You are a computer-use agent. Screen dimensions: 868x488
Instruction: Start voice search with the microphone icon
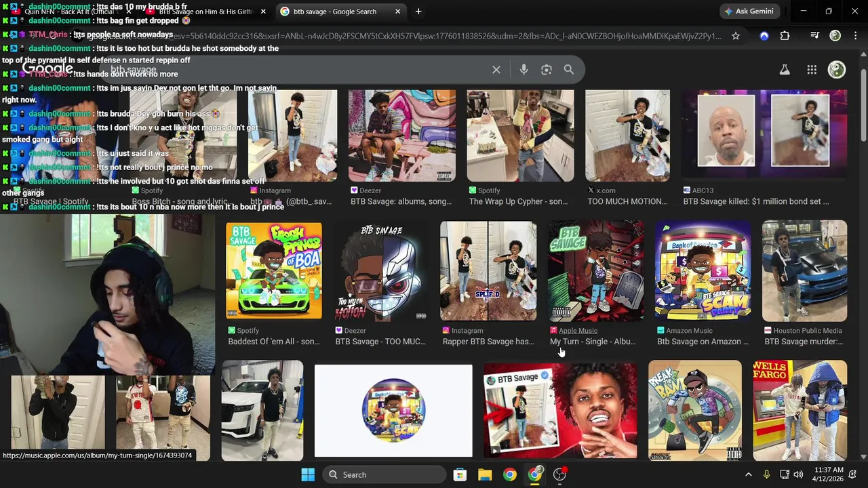point(524,70)
